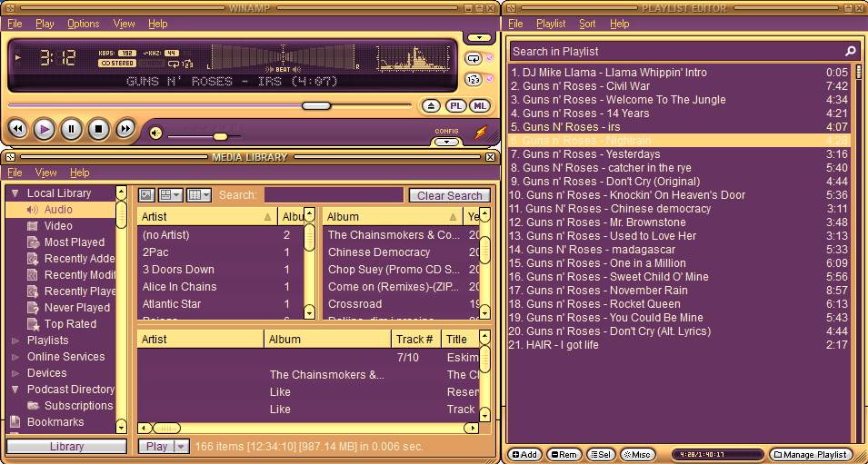Open the Options menu in Winamp

(83, 24)
